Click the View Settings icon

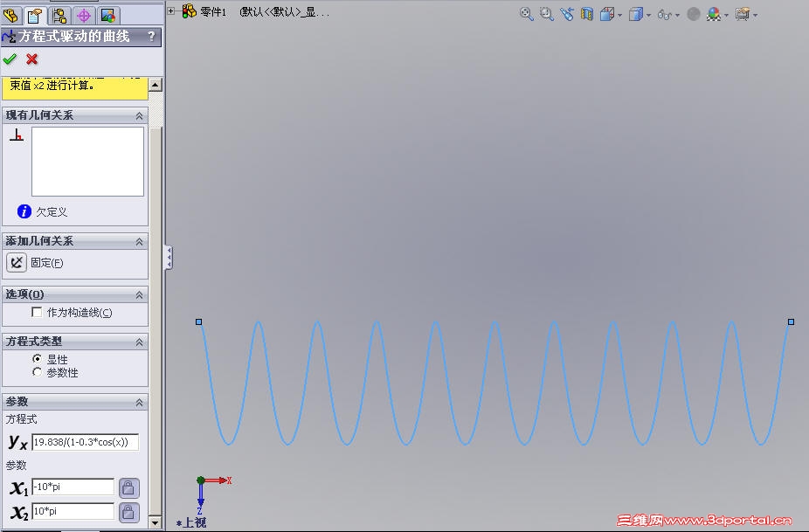743,14
